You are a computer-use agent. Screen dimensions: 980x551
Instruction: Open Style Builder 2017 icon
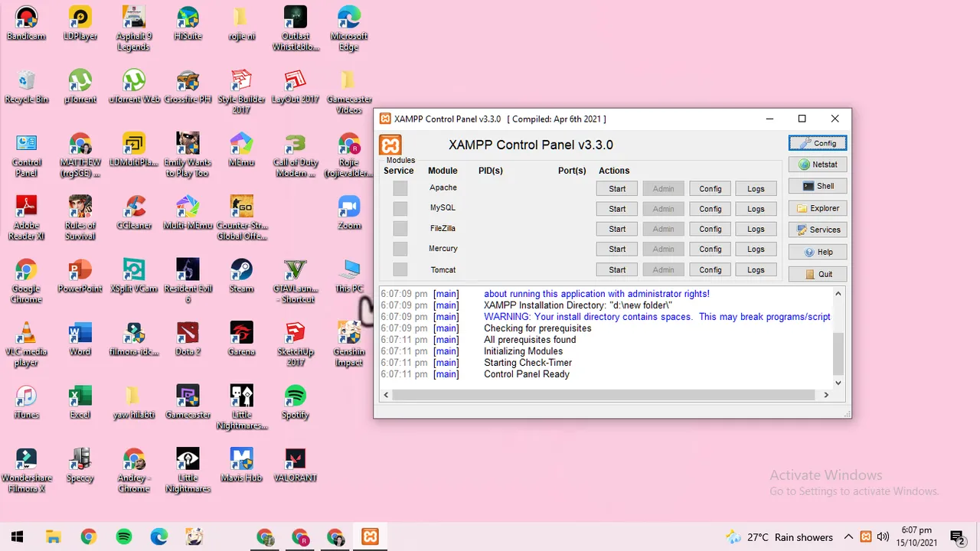[x=242, y=92]
